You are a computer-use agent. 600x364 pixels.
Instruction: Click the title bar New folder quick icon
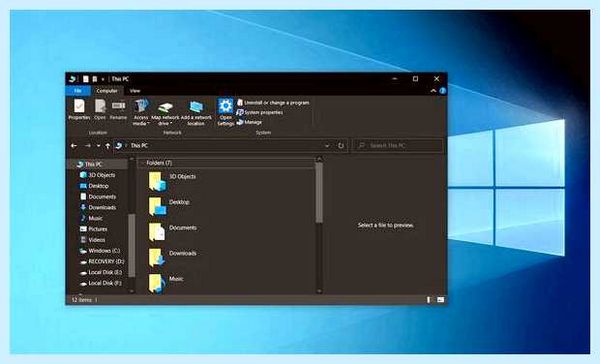point(95,79)
